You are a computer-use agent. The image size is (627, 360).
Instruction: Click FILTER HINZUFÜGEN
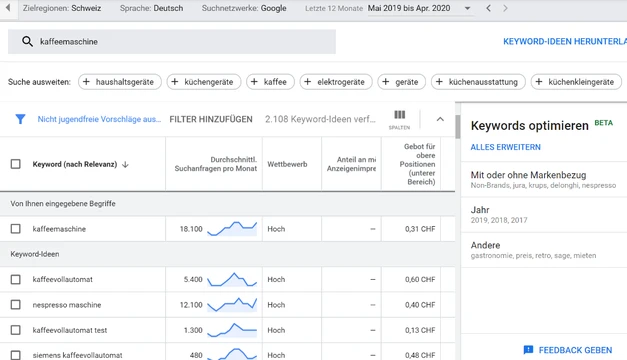pos(211,119)
